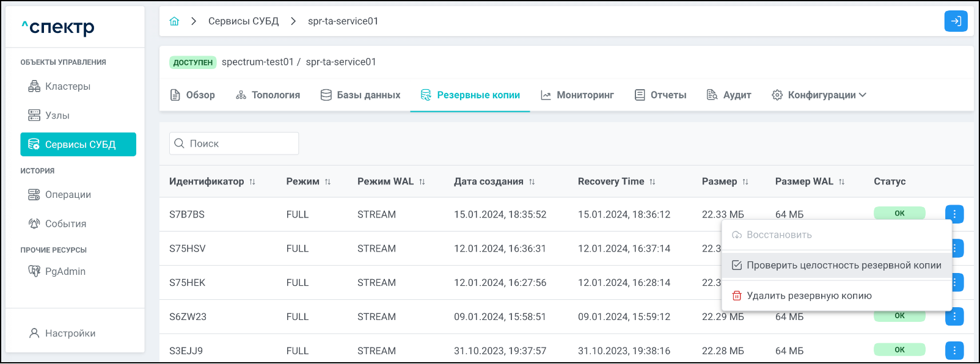This screenshot has width=980, height=364.
Task: Sort by Recovery Time column arrows
Action: tap(652, 182)
